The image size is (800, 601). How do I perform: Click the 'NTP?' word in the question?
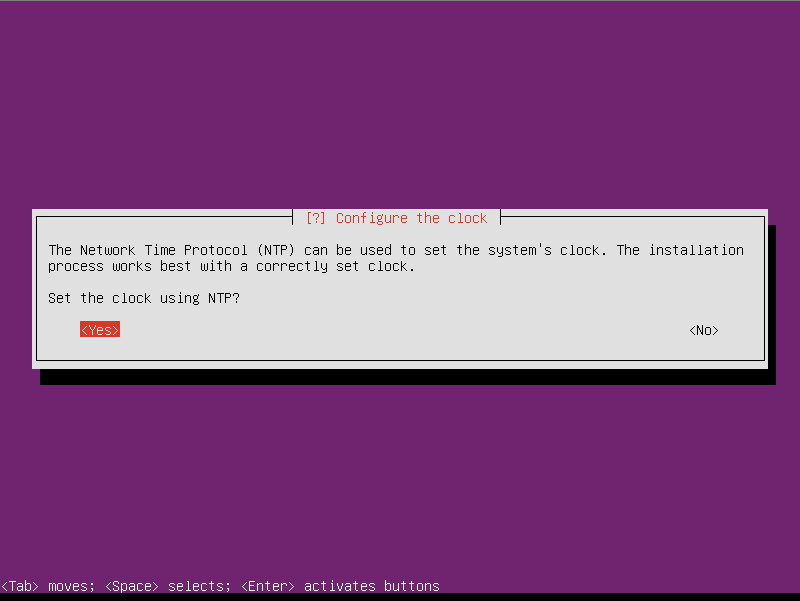point(223,298)
